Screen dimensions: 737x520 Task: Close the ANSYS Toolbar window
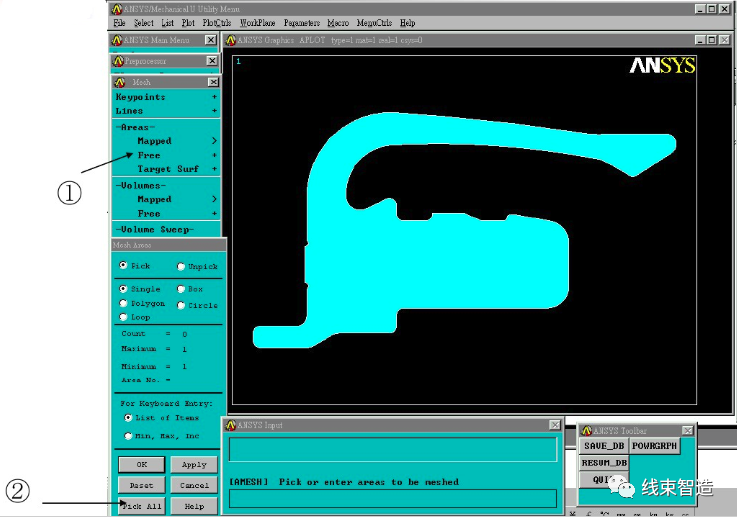688,431
